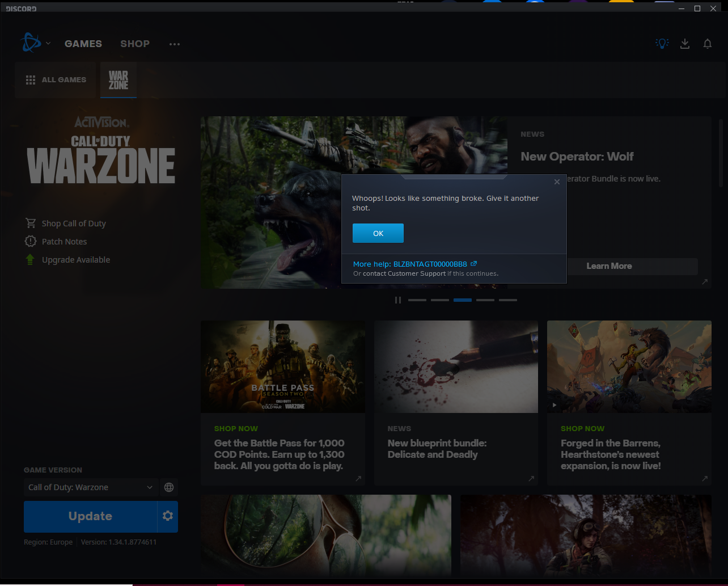Pause the news carousel

(x=398, y=300)
